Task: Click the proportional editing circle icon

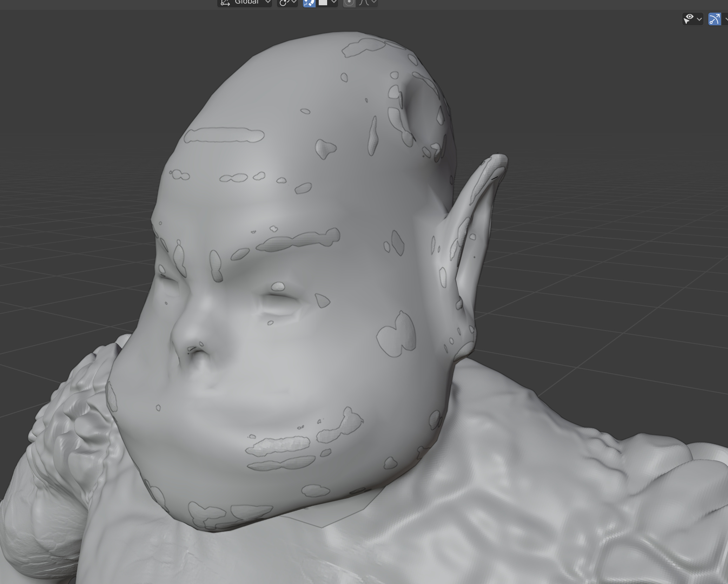Action: (349, 2)
